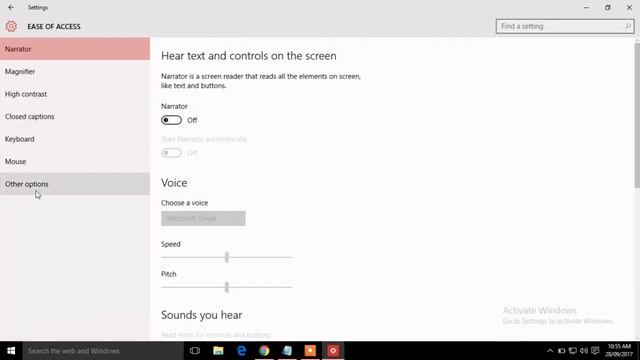Screen dimensions: 640x360
Task: Open the Action Center notifications icon
Action: tap(595, 351)
